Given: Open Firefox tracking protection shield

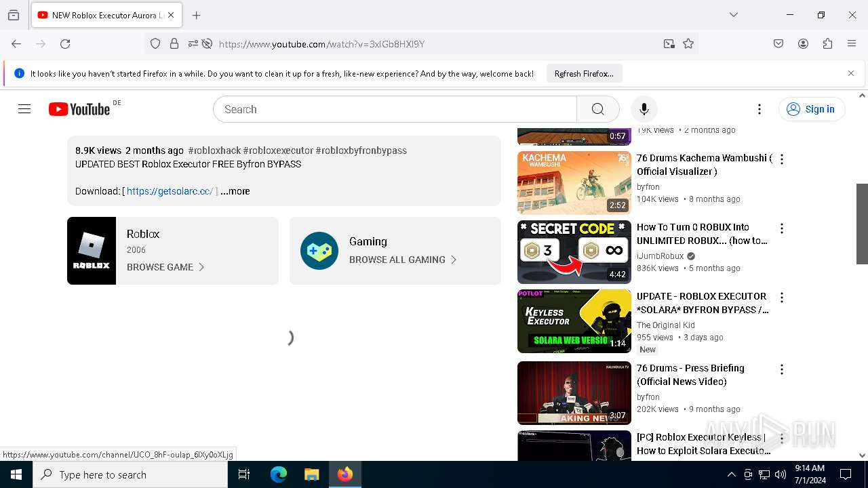Looking at the screenshot, I should (x=155, y=43).
